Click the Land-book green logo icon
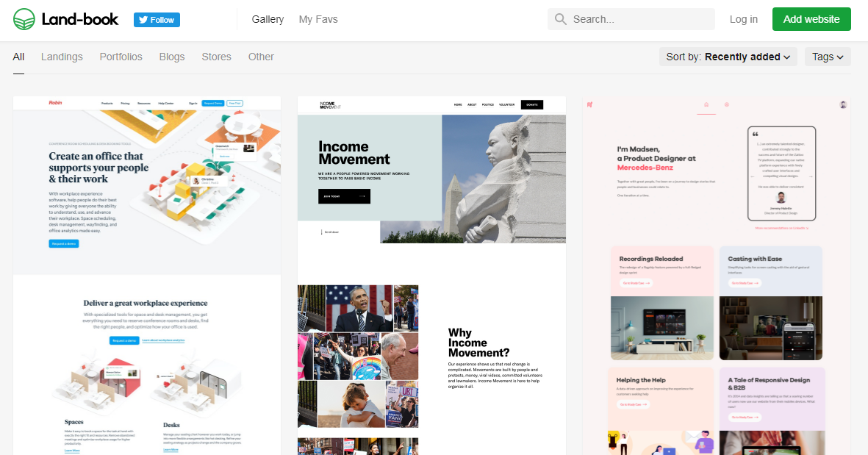This screenshot has width=868, height=455. 24,19
